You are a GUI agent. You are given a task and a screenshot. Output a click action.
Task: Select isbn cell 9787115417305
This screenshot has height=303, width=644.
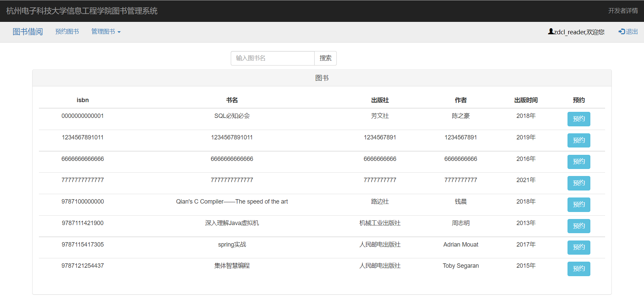83,245
